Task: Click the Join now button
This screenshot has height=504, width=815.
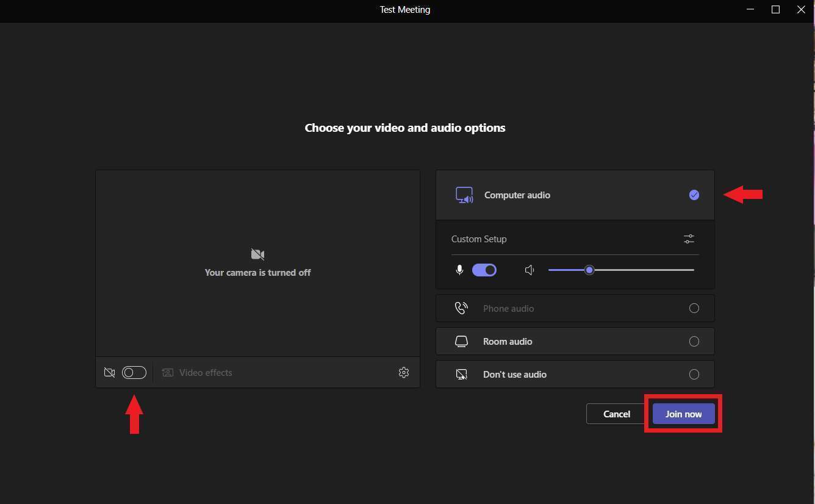Action: pyautogui.click(x=683, y=414)
